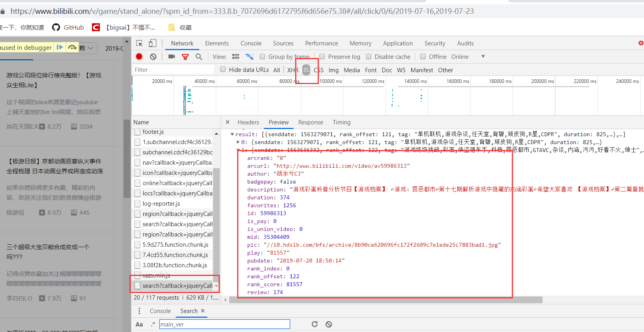Viewport: 644px width, 332px height.
Task: Select the inspect element picker icon
Action: pyautogui.click(x=139, y=43)
